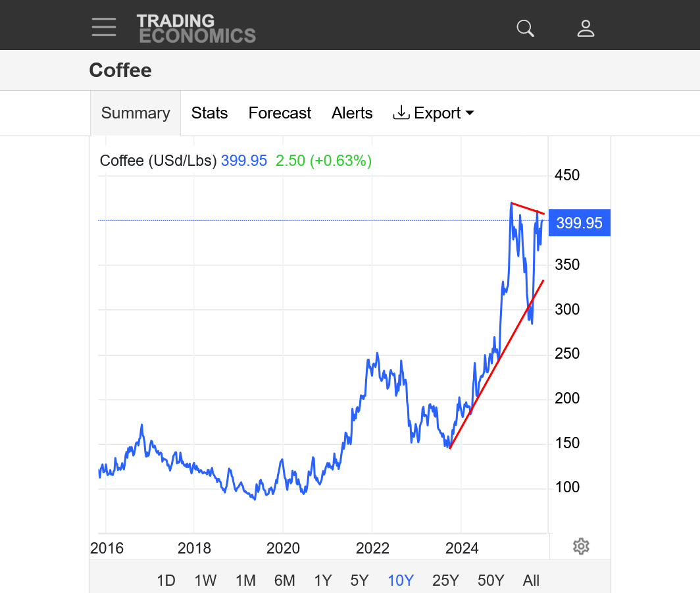
Task: Open chart settings gear icon
Action: (x=580, y=546)
